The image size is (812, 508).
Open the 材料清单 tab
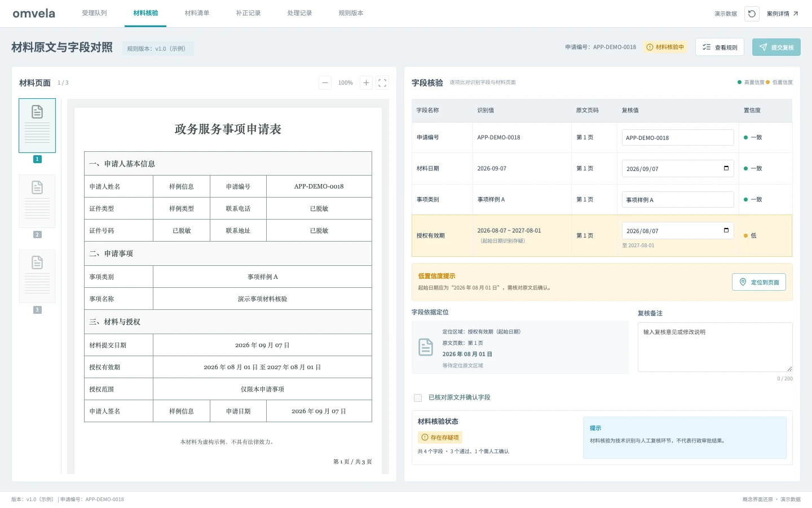coord(197,13)
